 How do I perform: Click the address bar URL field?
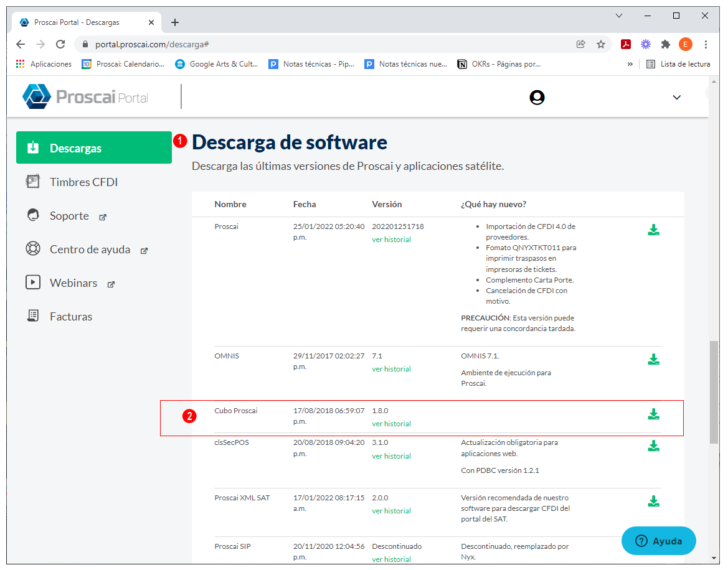point(325,44)
